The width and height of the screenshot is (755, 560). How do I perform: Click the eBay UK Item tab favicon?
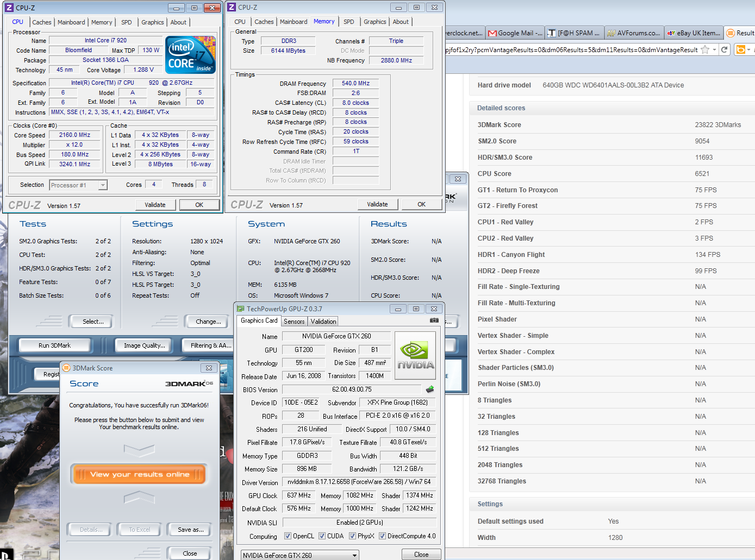tap(671, 33)
